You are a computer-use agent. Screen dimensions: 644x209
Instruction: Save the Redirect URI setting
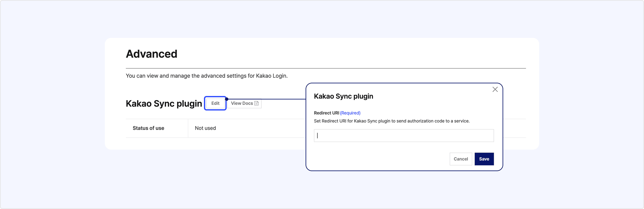click(484, 159)
